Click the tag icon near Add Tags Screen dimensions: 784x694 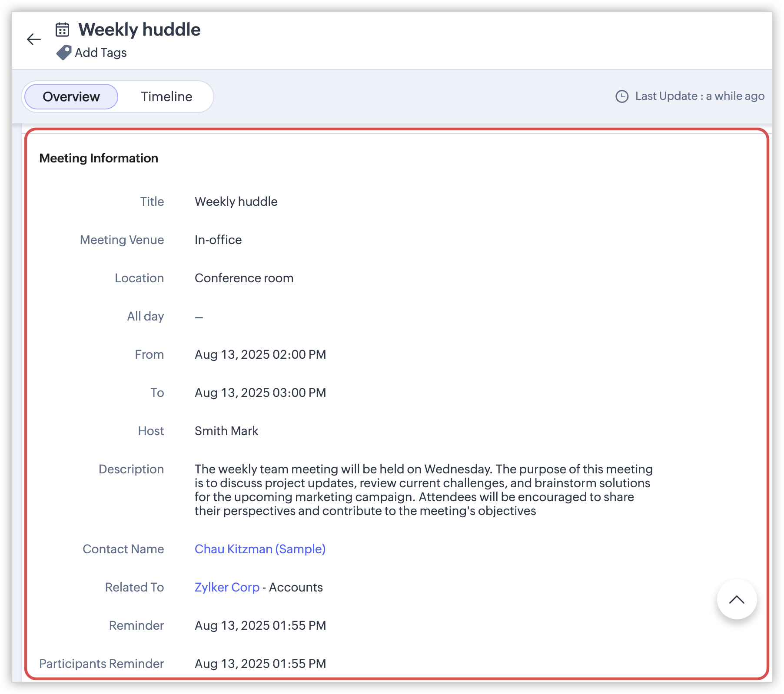point(64,53)
